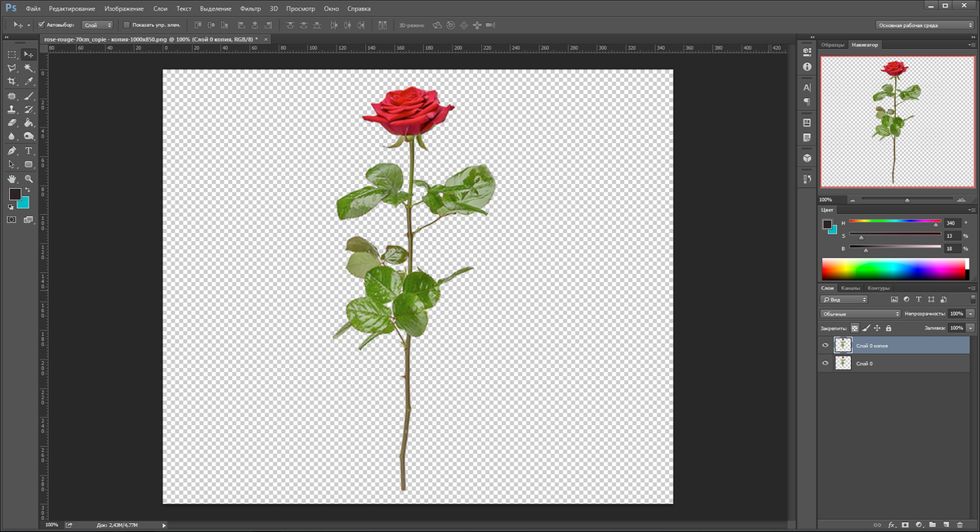Open the Auto-select Слой dropdown
The image size is (980, 532).
click(98, 25)
